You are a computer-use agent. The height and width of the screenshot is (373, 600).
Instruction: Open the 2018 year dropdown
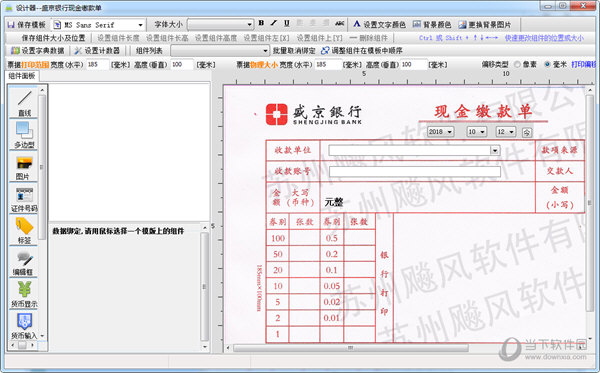[440, 132]
